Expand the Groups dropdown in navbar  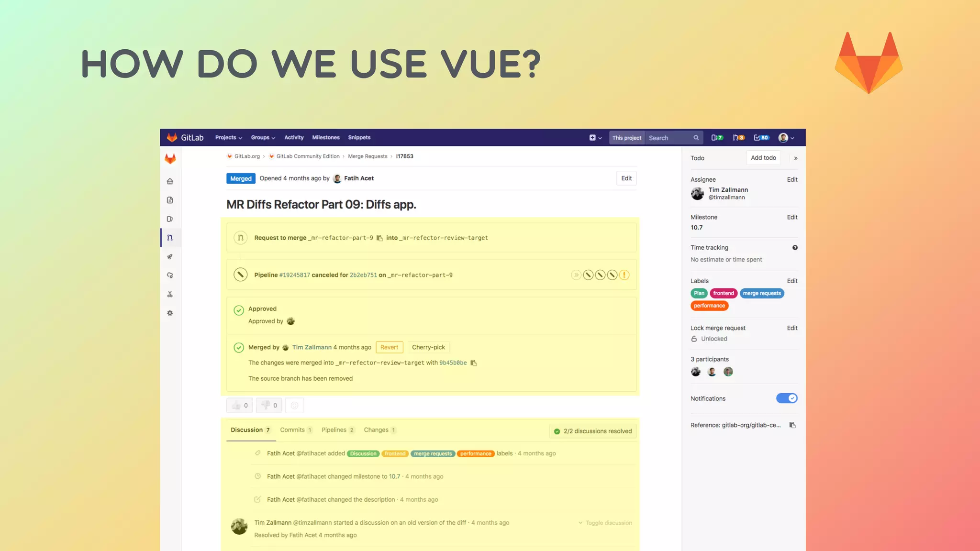[263, 138]
